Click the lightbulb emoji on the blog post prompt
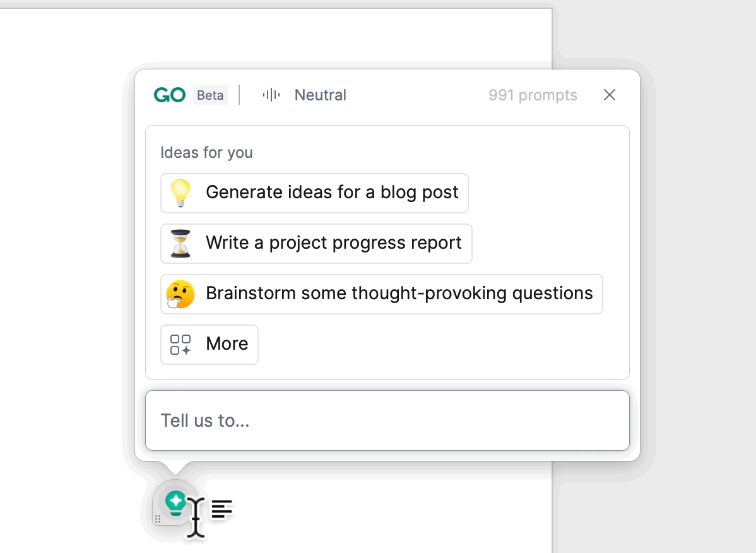The height and width of the screenshot is (553, 756). [x=180, y=193]
